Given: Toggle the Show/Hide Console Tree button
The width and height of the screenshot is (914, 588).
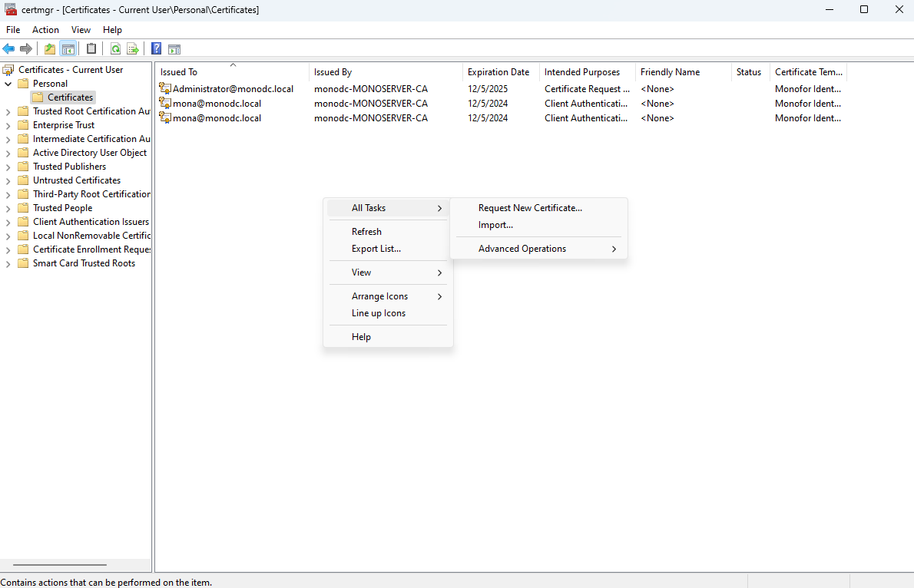Looking at the screenshot, I should point(68,49).
